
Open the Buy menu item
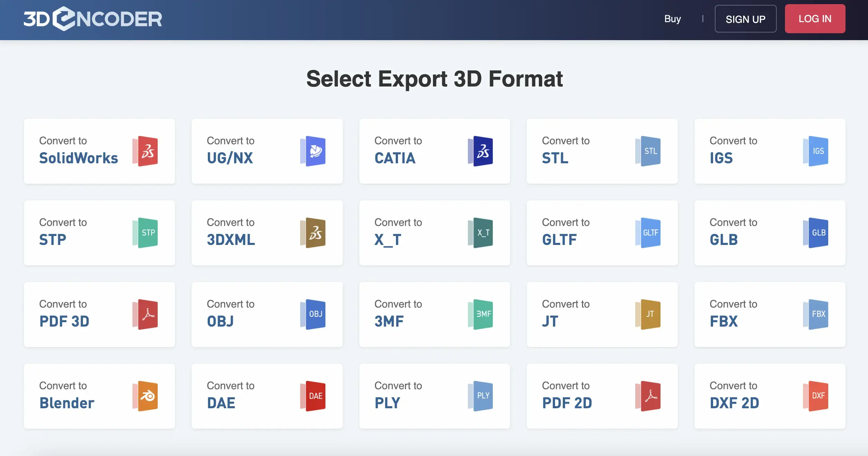[672, 19]
